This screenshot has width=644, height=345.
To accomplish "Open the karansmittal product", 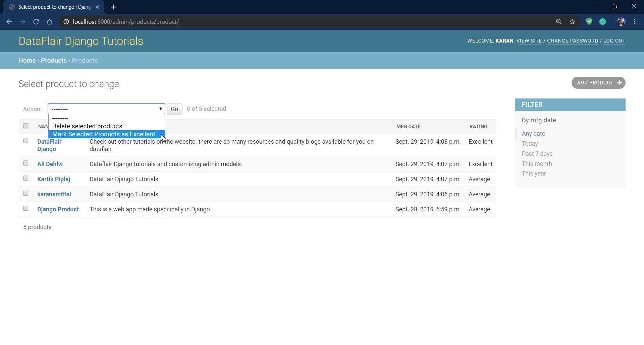I will tap(54, 194).
